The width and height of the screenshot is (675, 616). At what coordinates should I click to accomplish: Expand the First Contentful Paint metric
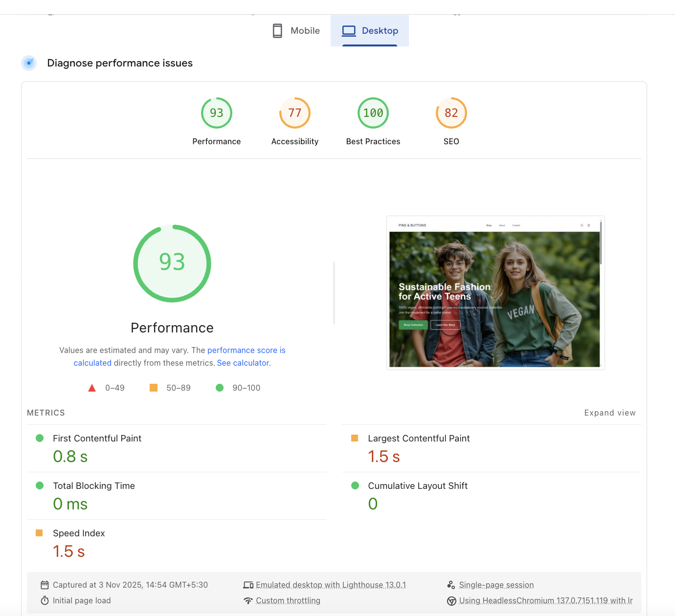pos(97,439)
